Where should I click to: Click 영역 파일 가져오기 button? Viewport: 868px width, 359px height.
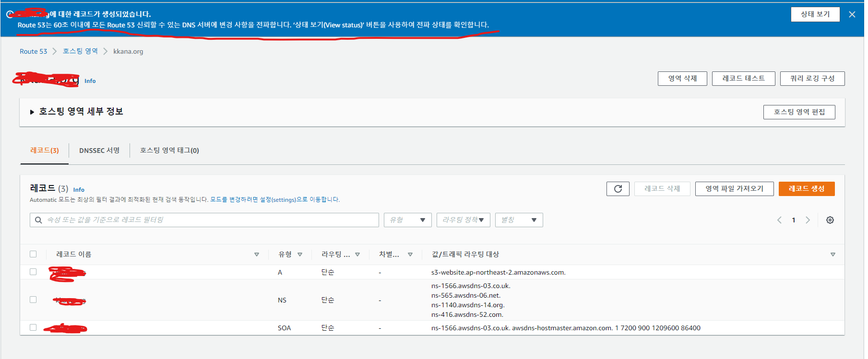pyautogui.click(x=734, y=189)
